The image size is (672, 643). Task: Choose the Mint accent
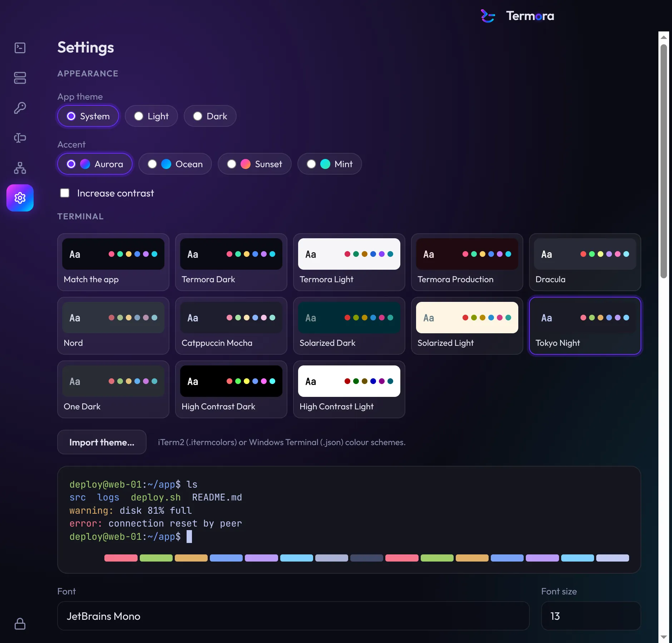(x=330, y=164)
